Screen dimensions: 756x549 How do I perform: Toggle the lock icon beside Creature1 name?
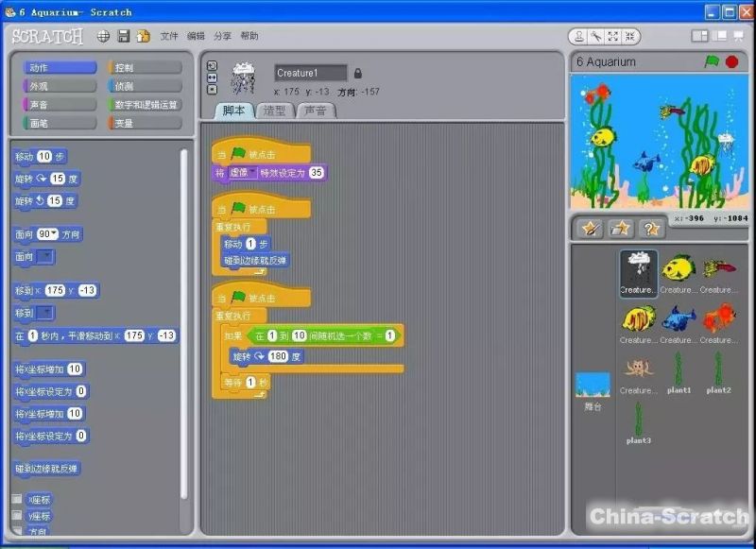point(357,73)
